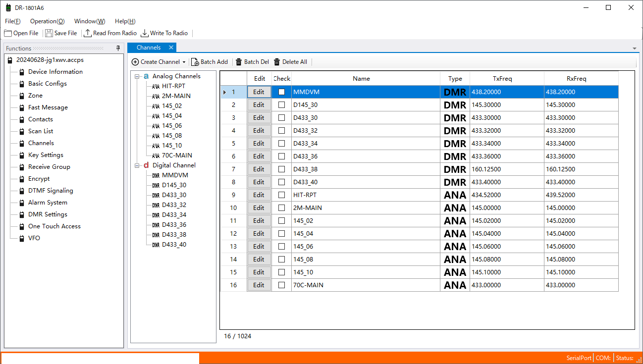Check the box for 145_06 row

pos(281,247)
